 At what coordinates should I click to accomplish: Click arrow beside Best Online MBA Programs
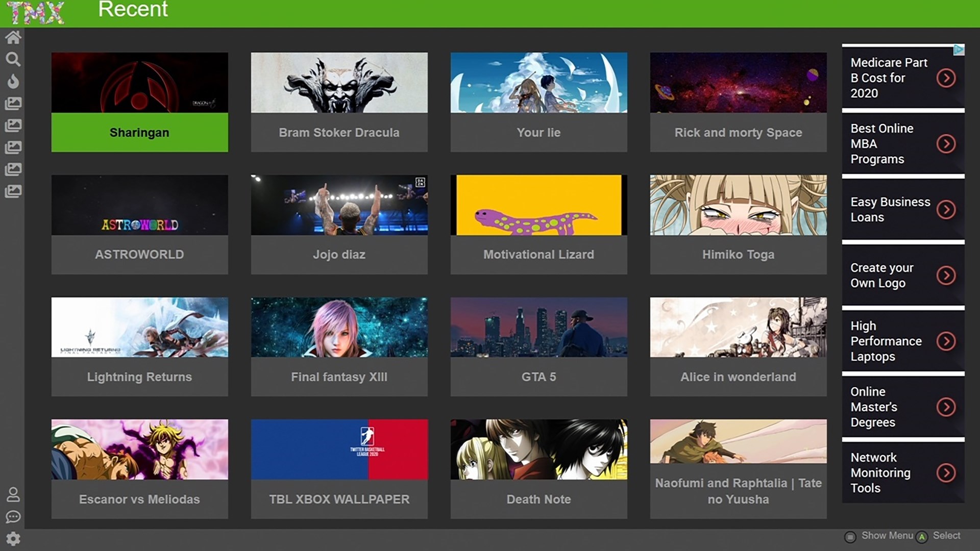pyautogui.click(x=946, y=144)
